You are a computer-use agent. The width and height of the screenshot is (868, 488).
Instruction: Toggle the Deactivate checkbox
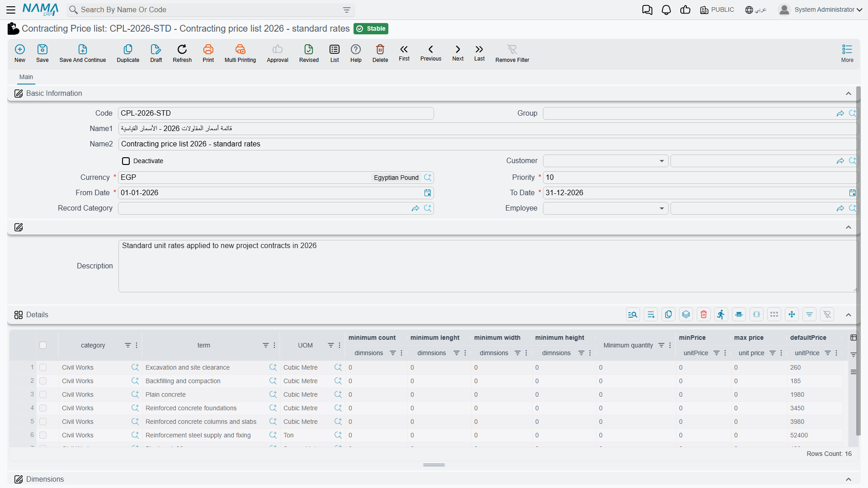126,161
